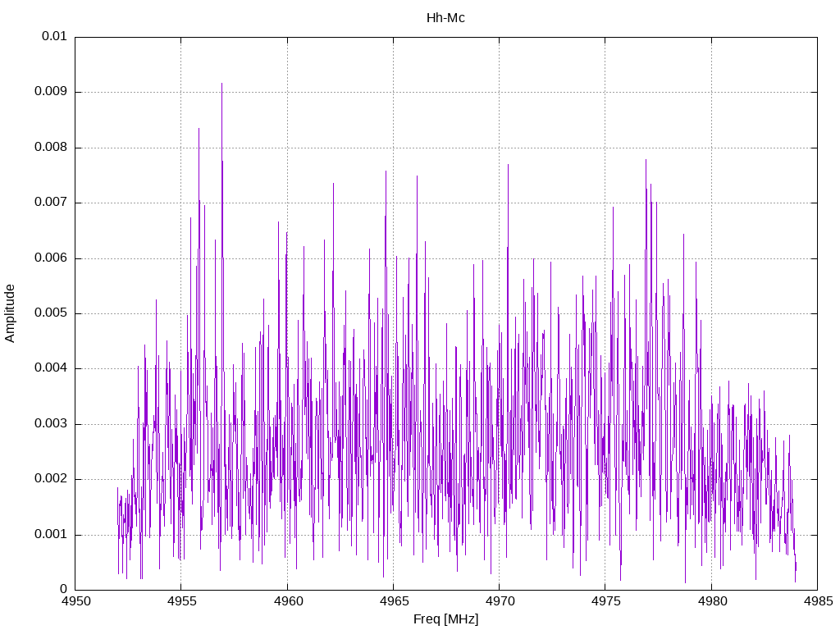Click the y-axis tick label "0.005"

point(51,313)
